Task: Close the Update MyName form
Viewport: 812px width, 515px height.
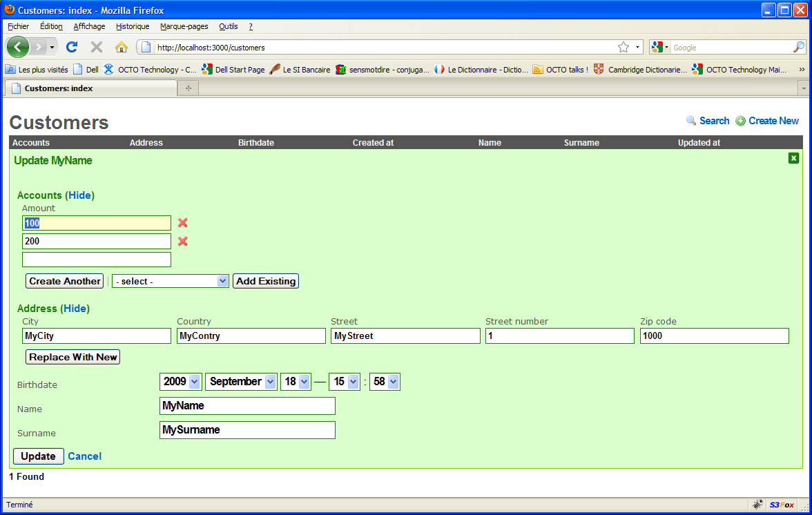Action: point(793,158)
